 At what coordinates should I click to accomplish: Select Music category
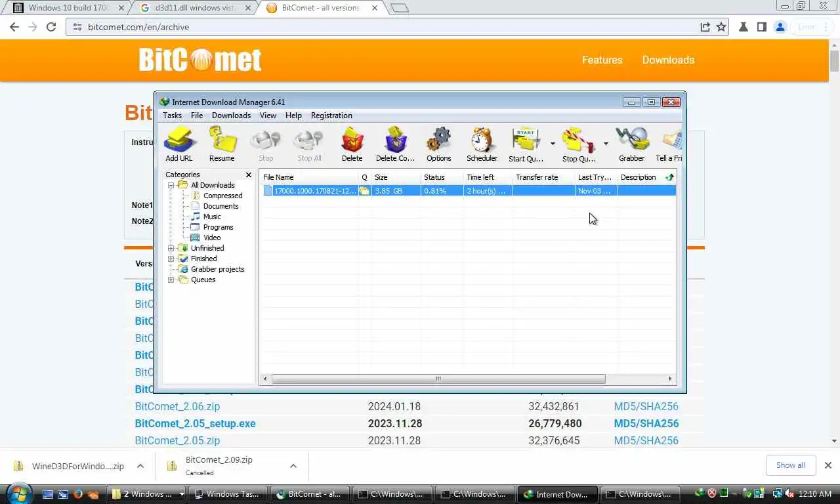pyautogui.click(x=212, y=217)
